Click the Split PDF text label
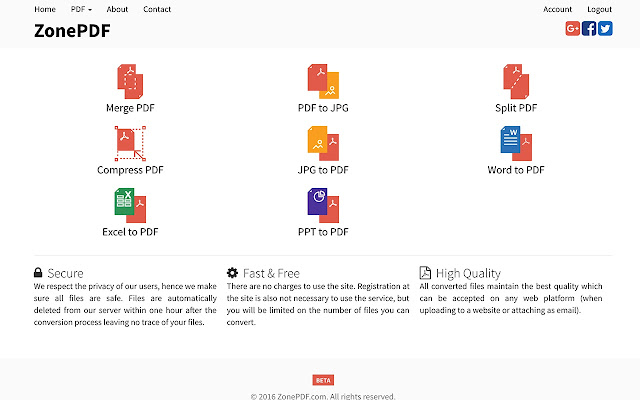The height and width of the screenshot is (400, 640). [516, 108]
